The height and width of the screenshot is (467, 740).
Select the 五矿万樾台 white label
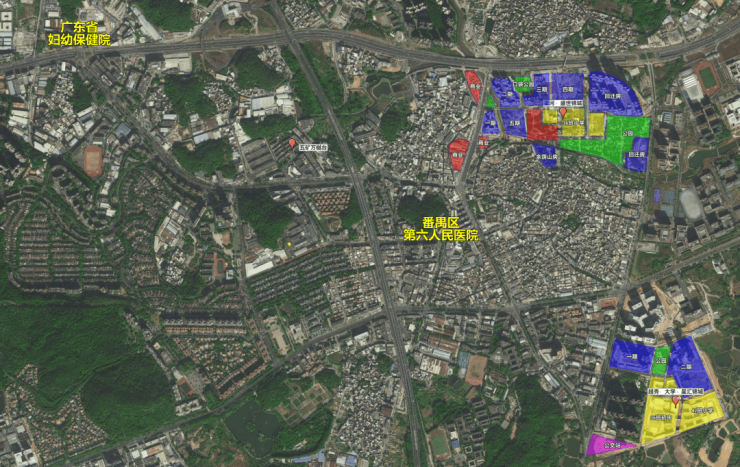pyautogui.click(x=313, y=148)
